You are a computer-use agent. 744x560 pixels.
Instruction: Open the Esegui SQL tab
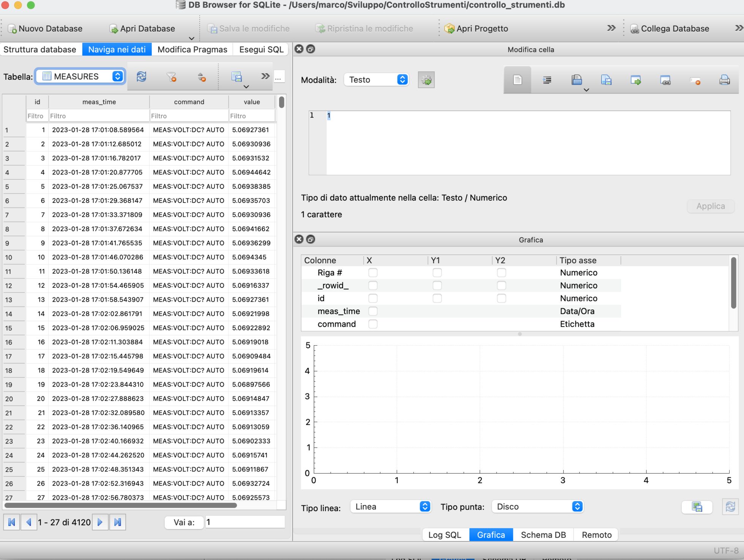click(x=262, y=49)
